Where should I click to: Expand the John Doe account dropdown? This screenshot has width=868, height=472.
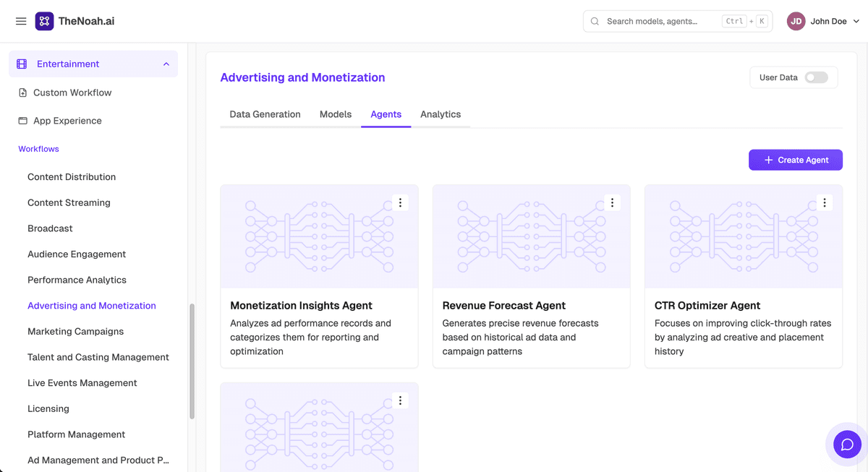[856, 22]
